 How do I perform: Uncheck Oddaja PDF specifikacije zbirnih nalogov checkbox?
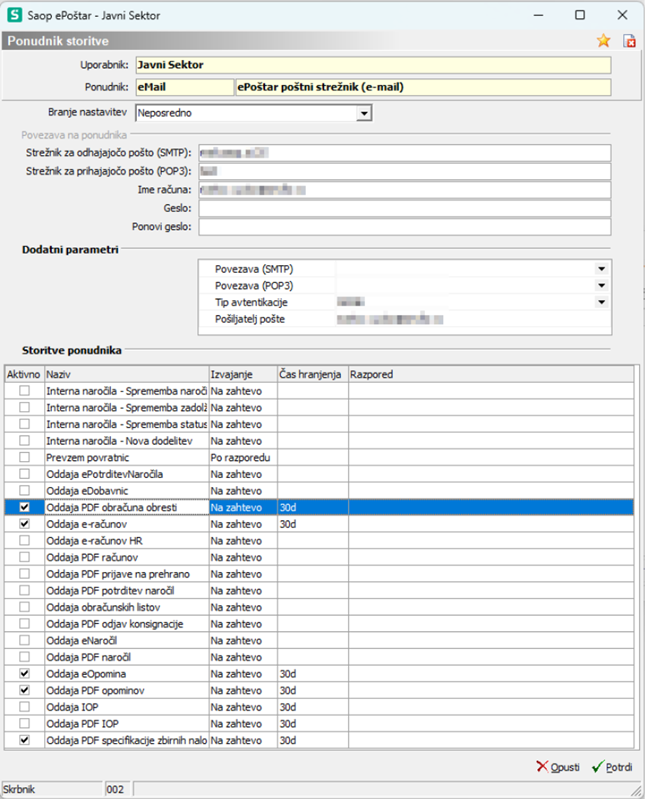click(x=24, y=740)
